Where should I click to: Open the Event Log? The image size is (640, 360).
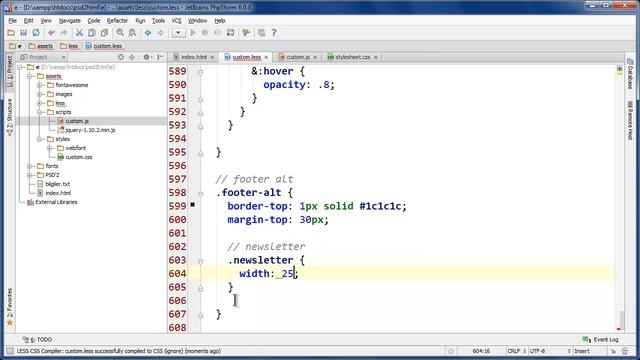click(x=600, y=340)
